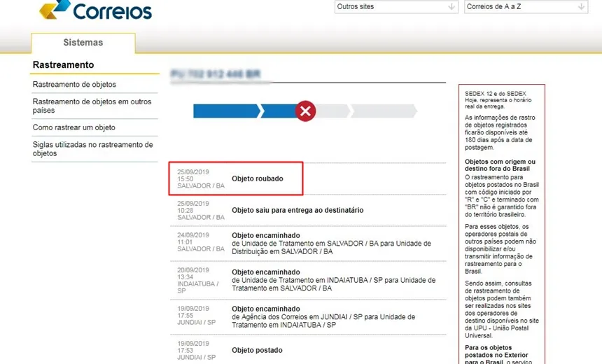The height and width of the screenshot is (364, 602).
Task: Click the 25/09/2019 10:28 timestamp
Action: click(201, 211)
